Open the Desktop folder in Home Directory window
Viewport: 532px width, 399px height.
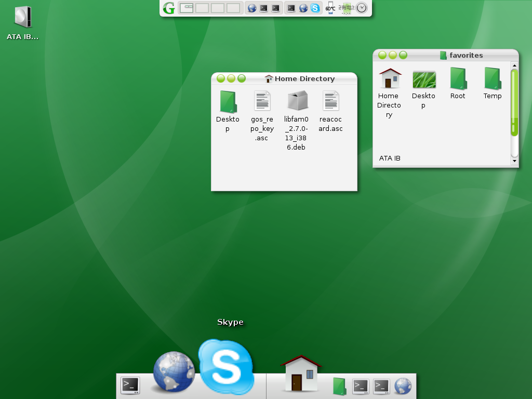click(228, 111)
